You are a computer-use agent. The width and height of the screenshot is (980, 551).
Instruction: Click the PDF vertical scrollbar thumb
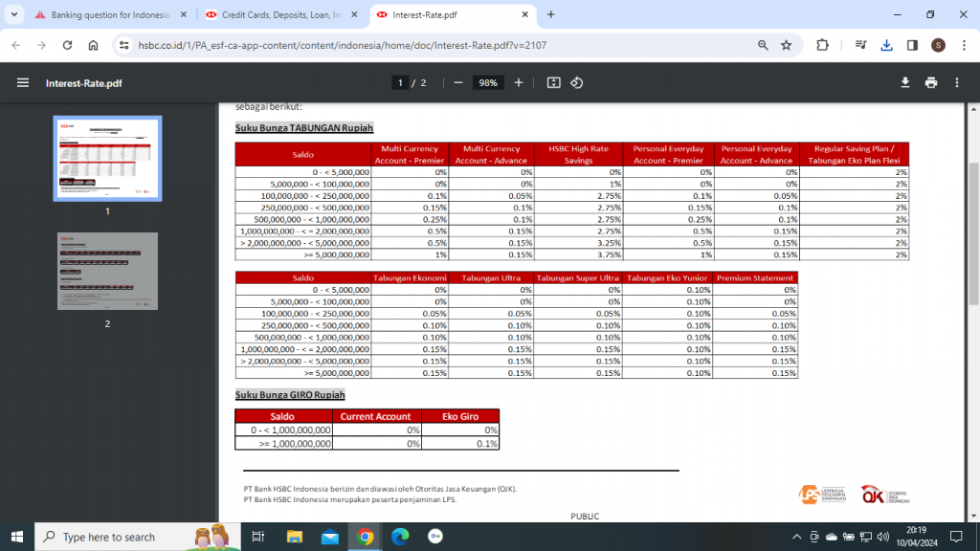[x=973, y=232]
